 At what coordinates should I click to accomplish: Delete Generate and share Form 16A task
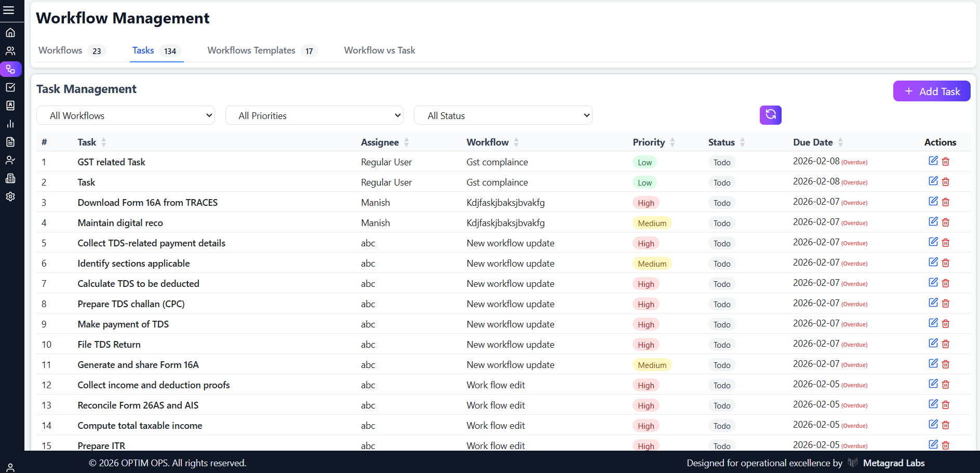point(946,364)
